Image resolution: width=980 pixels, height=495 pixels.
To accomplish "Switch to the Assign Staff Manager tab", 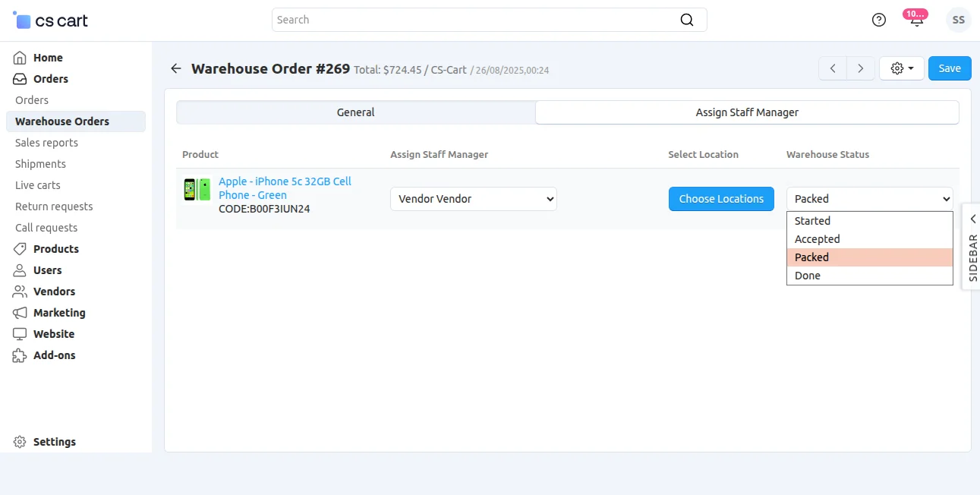I will [x=747, y=112].
